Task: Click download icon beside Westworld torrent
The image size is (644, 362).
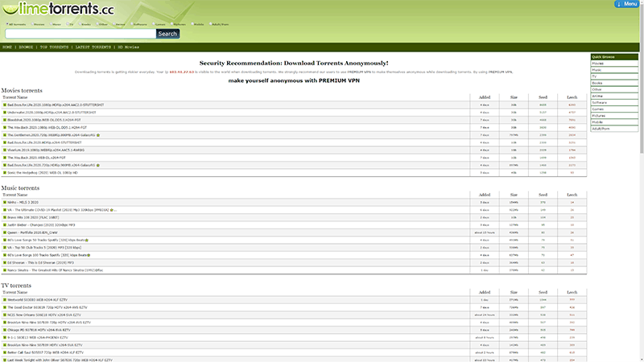Action: click(x=5, y=300)
